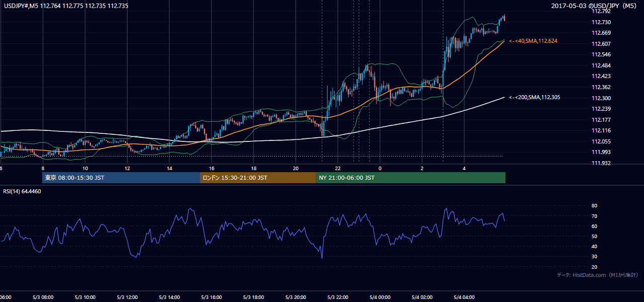Click RSI scale level 40
The image size is (644, 302).
click(x=595, y=247)
